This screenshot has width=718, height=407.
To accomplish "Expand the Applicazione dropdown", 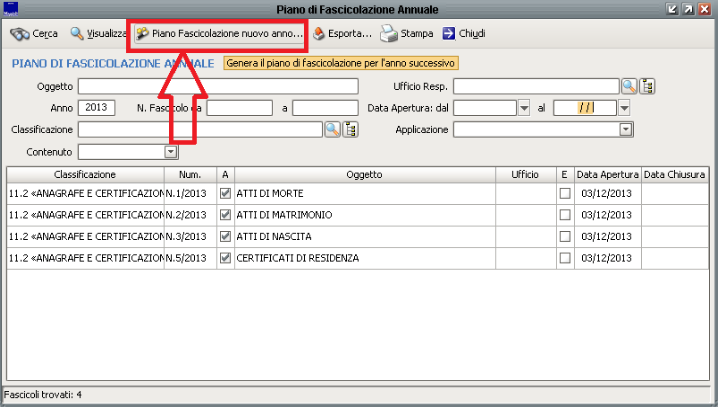I will point(626,130).
